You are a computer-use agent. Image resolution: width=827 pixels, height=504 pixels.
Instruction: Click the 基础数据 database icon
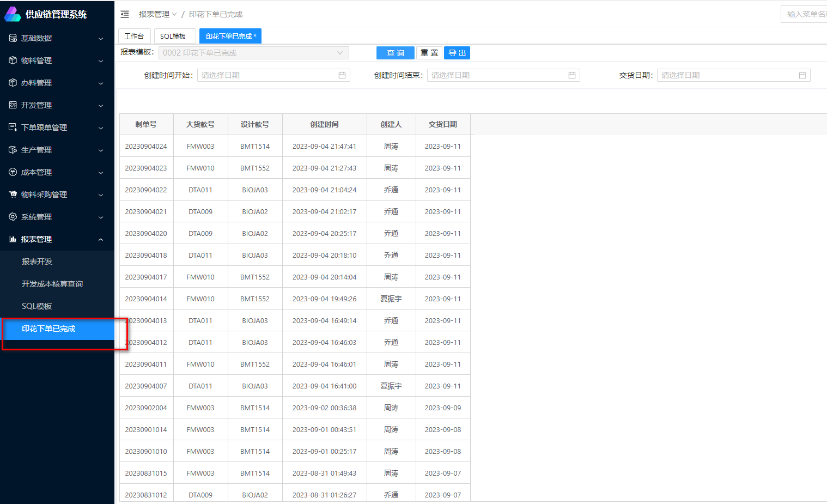[x=13, y=38]
